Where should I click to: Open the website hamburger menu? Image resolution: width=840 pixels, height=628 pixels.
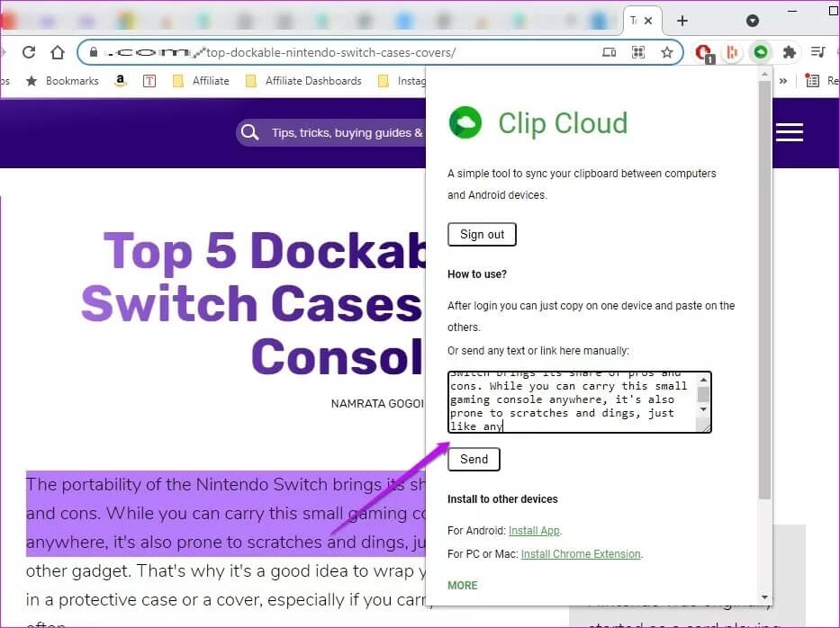point(790,132)
